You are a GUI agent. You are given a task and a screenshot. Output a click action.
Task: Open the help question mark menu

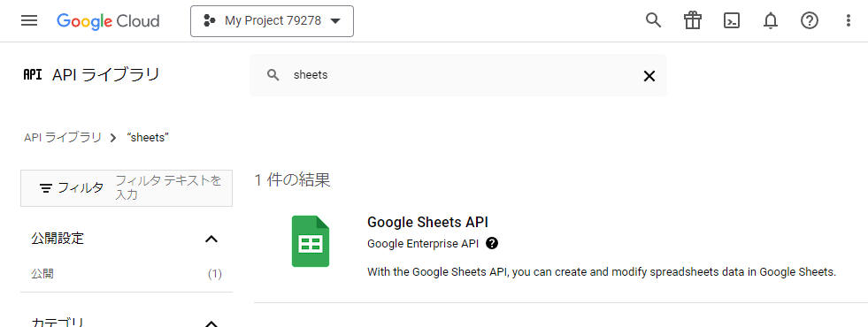(810, 21)
